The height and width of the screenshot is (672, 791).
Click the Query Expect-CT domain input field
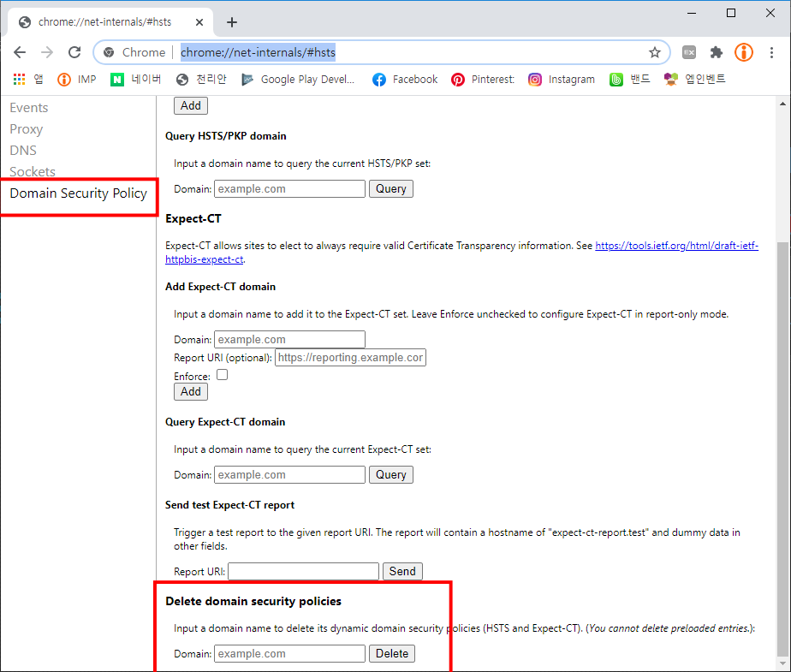click(x=289, y=475)
